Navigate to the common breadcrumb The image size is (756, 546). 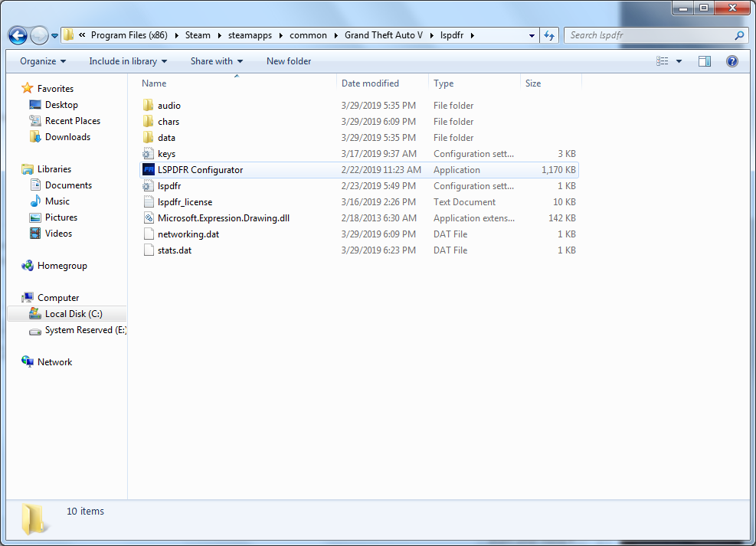(308, 35)
